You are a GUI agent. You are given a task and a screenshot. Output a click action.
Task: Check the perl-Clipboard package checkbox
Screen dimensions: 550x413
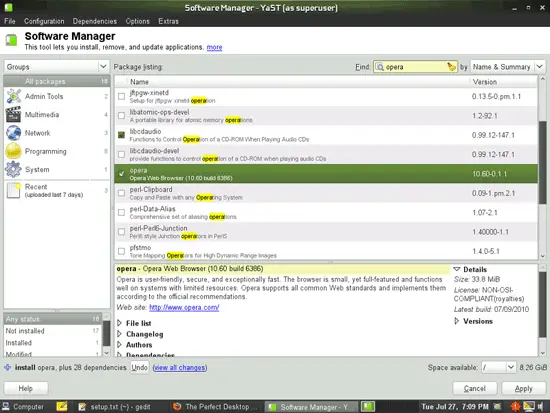(x=121, y=193)
